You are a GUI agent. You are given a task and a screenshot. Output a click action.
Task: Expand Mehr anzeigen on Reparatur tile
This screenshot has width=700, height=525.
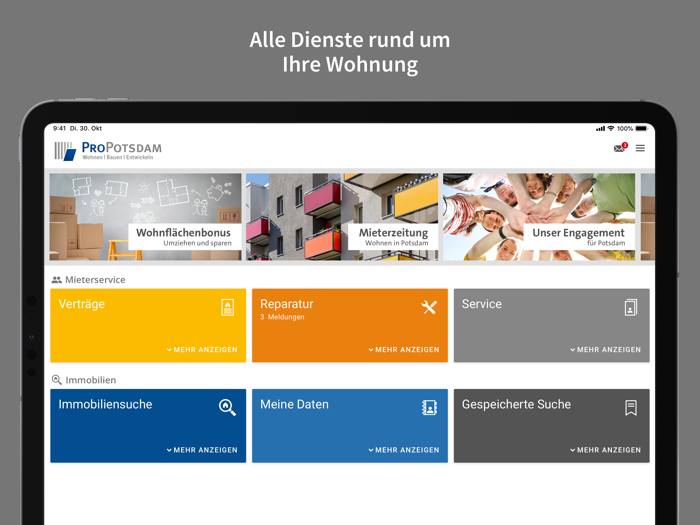point(404,350)
